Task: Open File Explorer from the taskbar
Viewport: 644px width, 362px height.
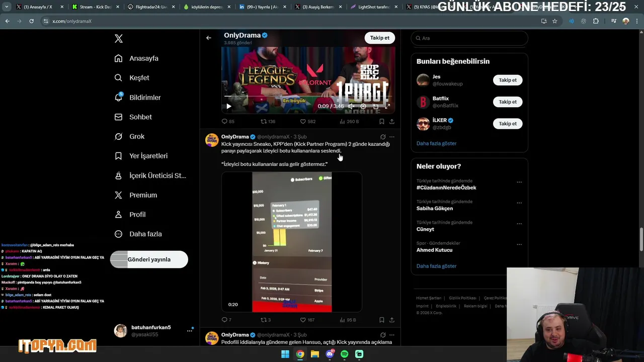Action: tap(314, 354)
